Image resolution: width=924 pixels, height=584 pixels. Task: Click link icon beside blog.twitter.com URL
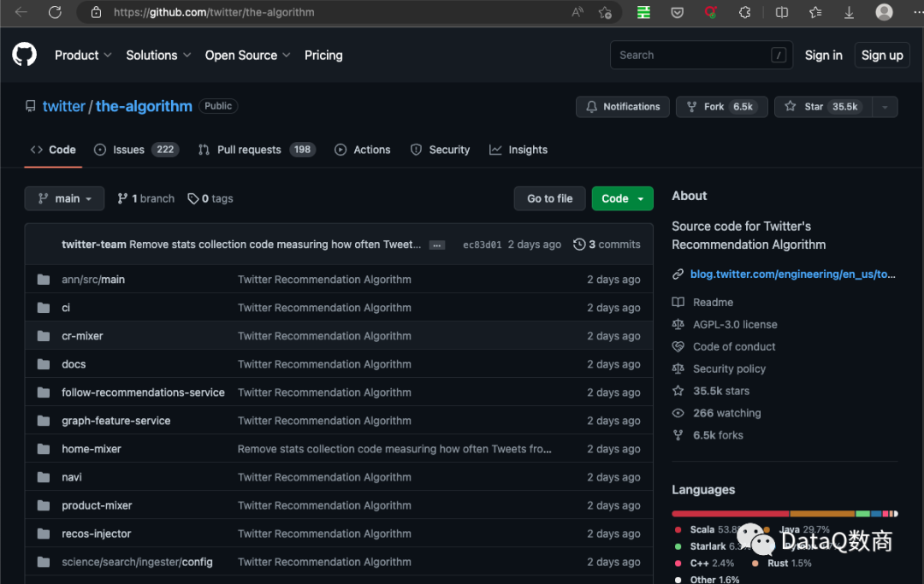coord(678,274)
